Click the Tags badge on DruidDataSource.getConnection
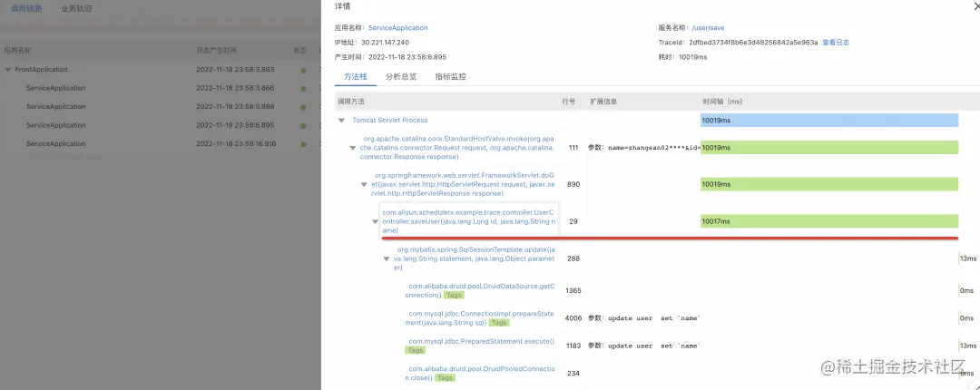 tap(455, 295)
